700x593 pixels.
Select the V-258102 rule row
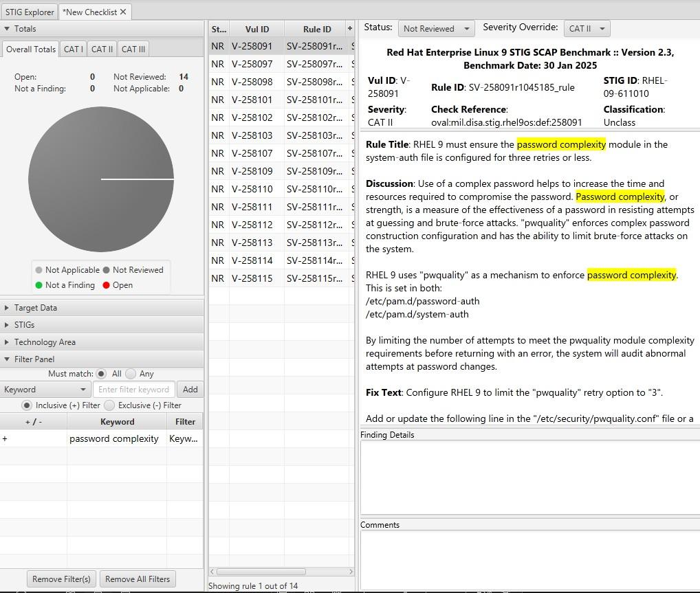[282, 118]
